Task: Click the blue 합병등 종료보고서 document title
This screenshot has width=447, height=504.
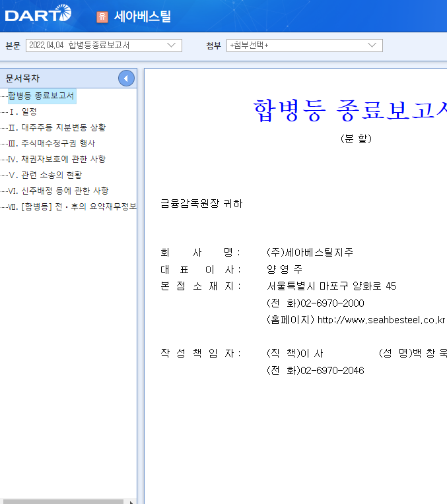Action: (x=350, y=110)
